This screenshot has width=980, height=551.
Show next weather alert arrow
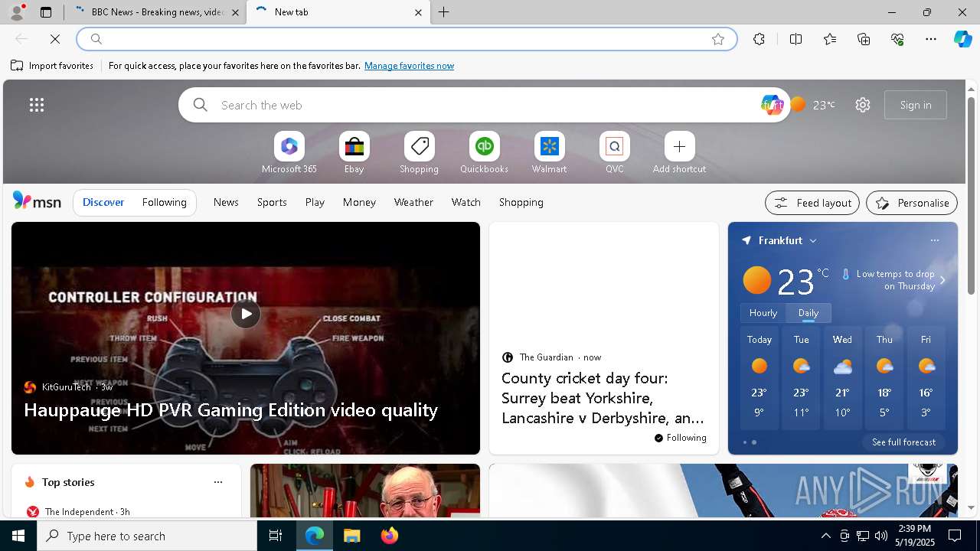(x=942, y=280)
